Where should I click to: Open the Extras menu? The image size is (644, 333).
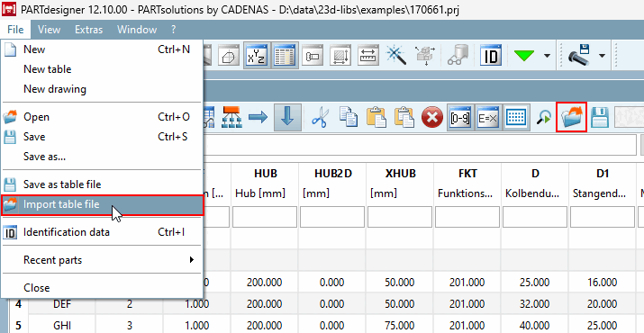88,30
